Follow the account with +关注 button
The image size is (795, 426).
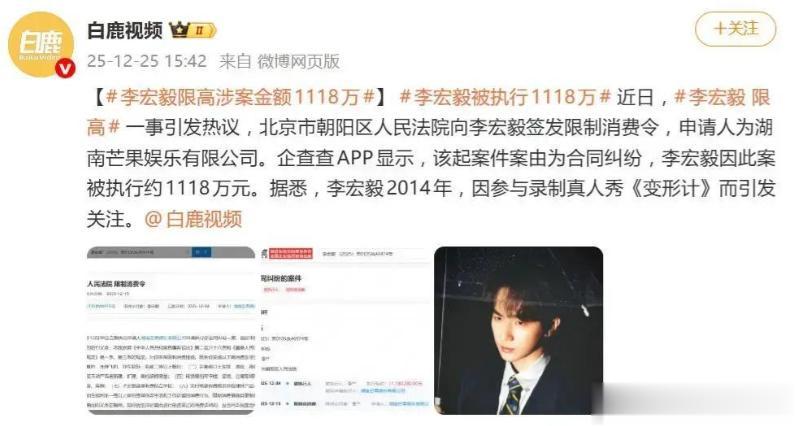click(735, 28)
